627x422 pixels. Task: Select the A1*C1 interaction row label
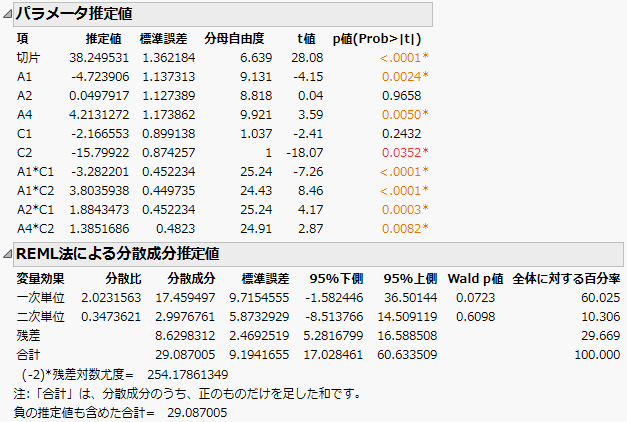pyautogui.click(x=35, y=172)
